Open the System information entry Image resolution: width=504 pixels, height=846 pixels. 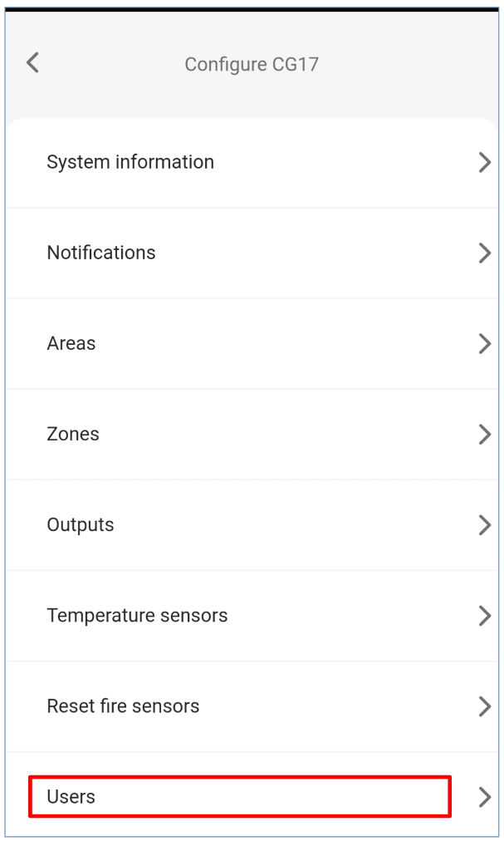click(130, 162)
